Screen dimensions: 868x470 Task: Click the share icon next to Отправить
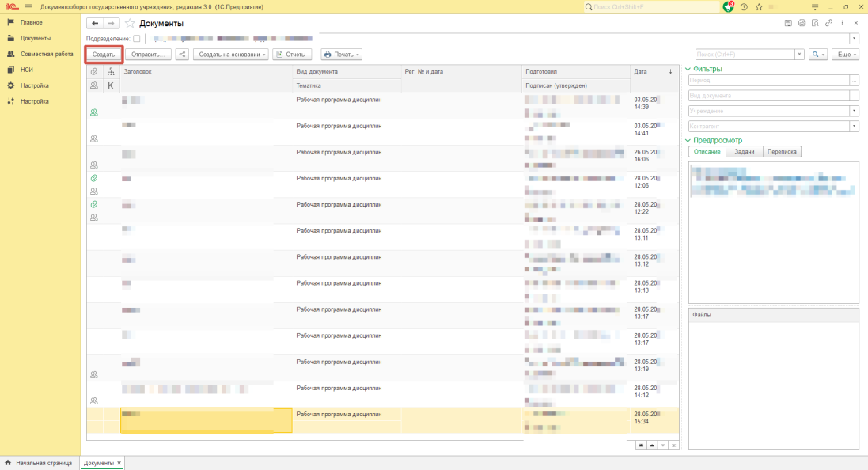182,55
